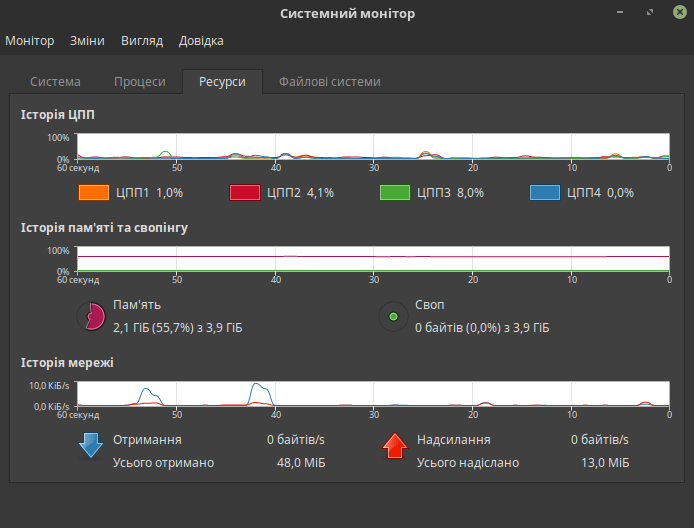Open the Довідка menu

tap(201, 41)
